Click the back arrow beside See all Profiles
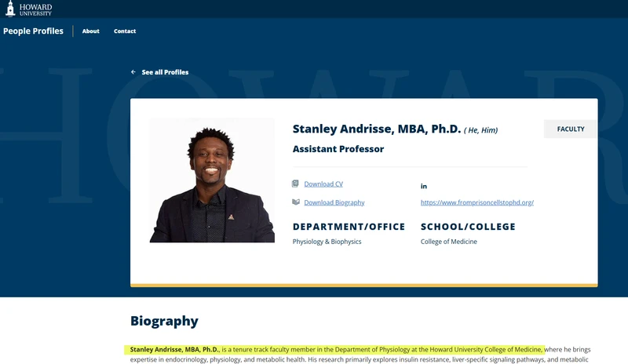The height and width of the screenshot is (364, 628). point(133,72)
